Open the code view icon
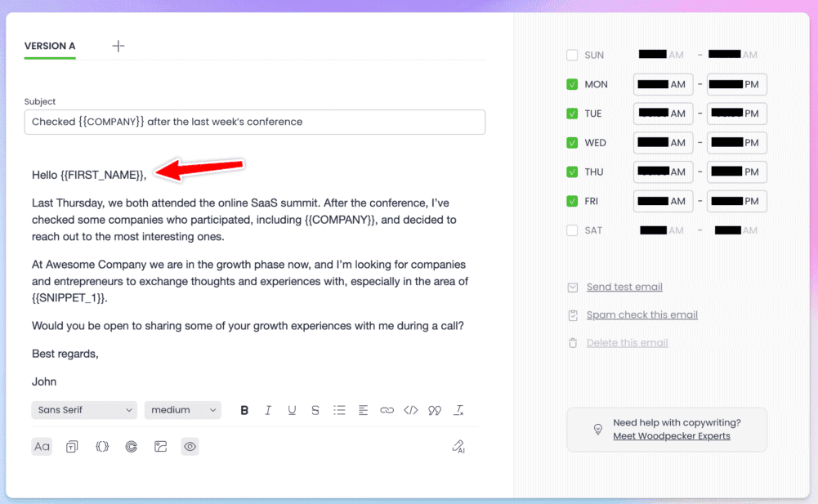818x504 pixels. 410,410
